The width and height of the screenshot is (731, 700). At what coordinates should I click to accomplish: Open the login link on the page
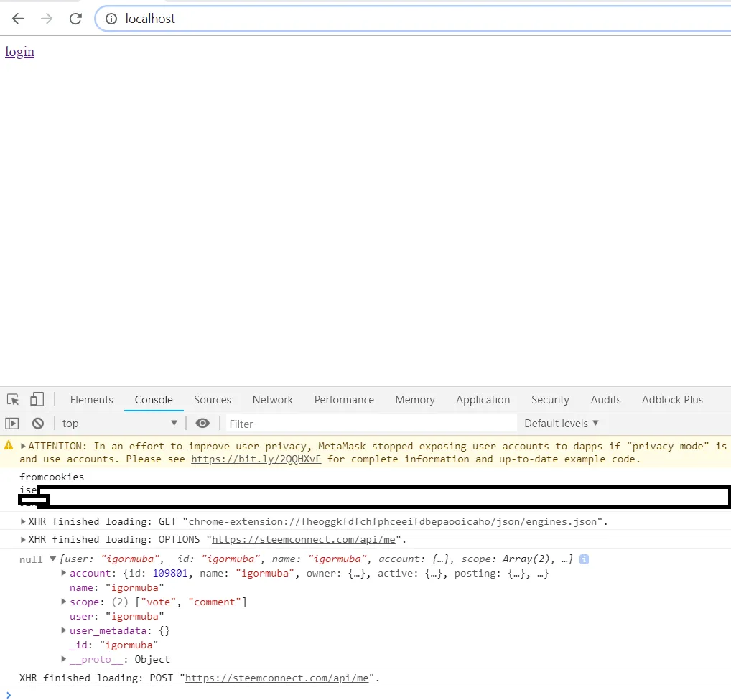(x=19, y=51)
